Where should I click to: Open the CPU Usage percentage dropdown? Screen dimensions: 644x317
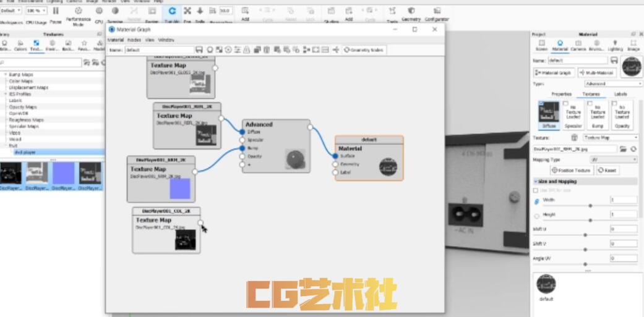pyautogui.click(x=36, y=11)
